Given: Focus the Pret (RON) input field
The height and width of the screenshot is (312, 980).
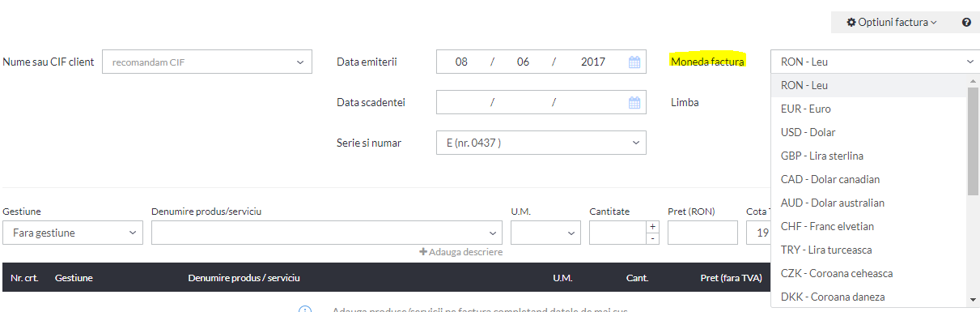Looking at the screenshot, I should [702, 233].
